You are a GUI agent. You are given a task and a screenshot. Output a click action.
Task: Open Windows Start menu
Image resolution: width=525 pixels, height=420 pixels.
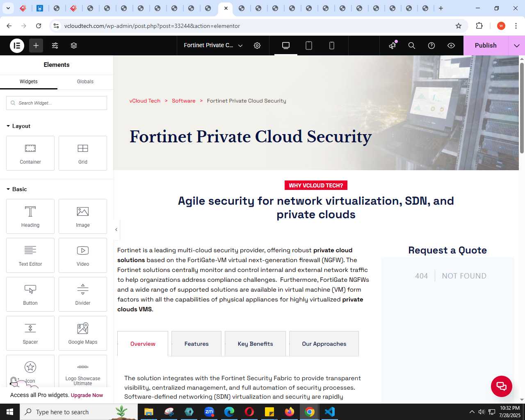click(x=10, y=412)
